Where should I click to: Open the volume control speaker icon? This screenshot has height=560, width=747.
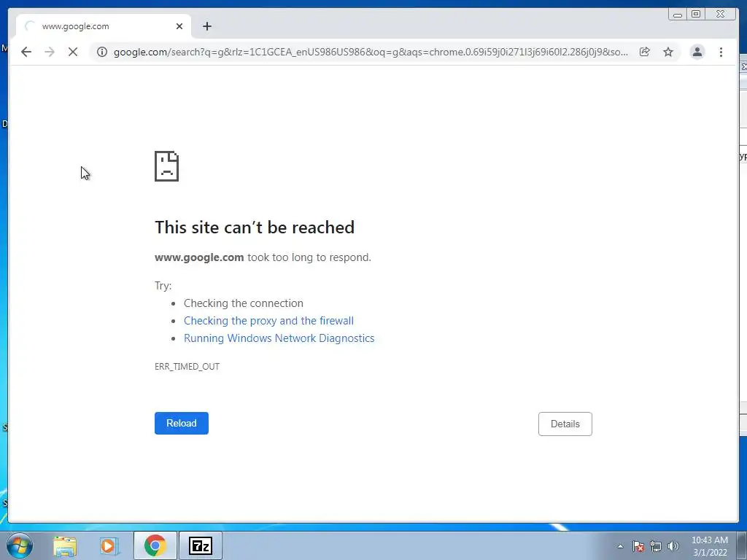pyautogui.click(x=673, y=546)
